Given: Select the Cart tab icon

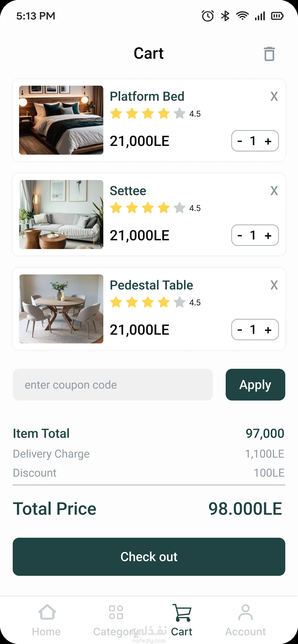Looking at the screenshot, I should coord(182,613).
